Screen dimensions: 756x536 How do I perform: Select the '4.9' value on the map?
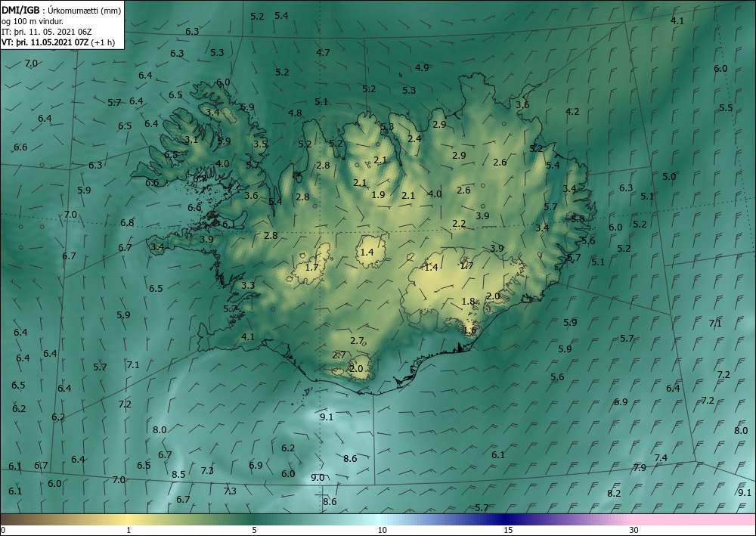click(x=422, y=67)
